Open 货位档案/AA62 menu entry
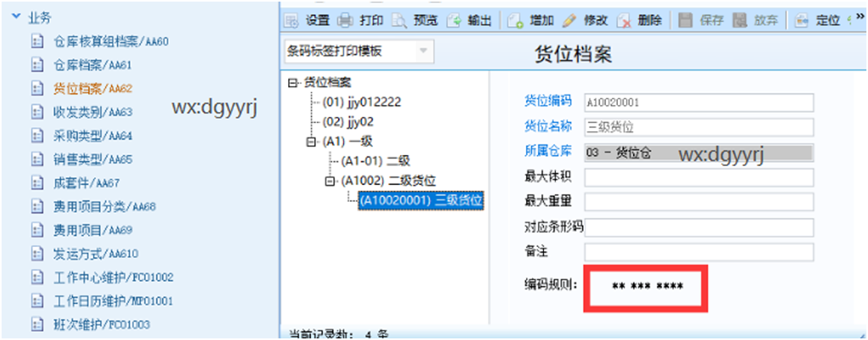 pyautogui.click(x=93, y=88)
